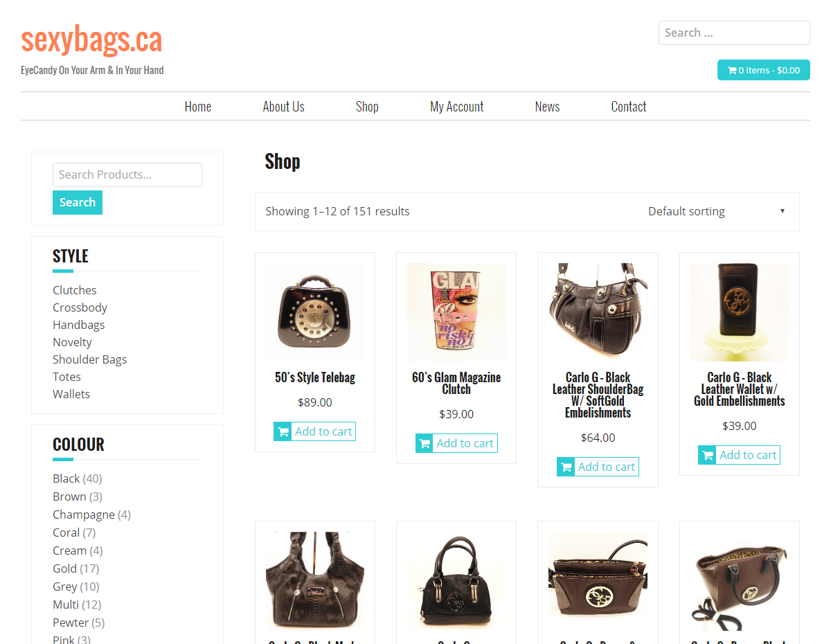Focus the site search box in header
This screenshot has height=644, width=831.
734,33
